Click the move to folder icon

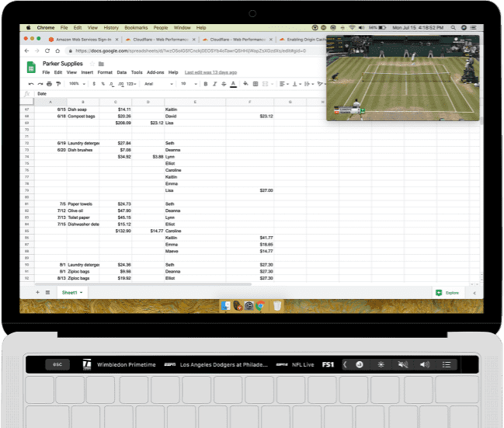[x=101, y=64]
